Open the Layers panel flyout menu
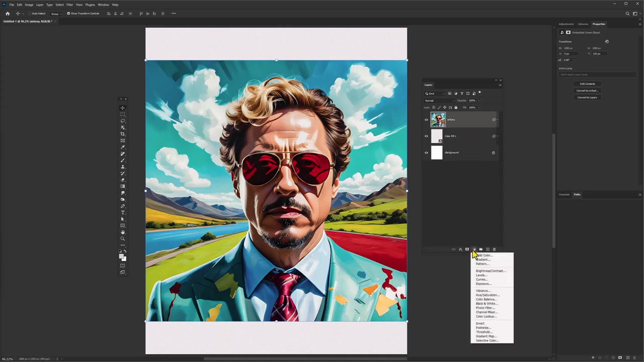644x362 pixels. [x=500, y=85]
